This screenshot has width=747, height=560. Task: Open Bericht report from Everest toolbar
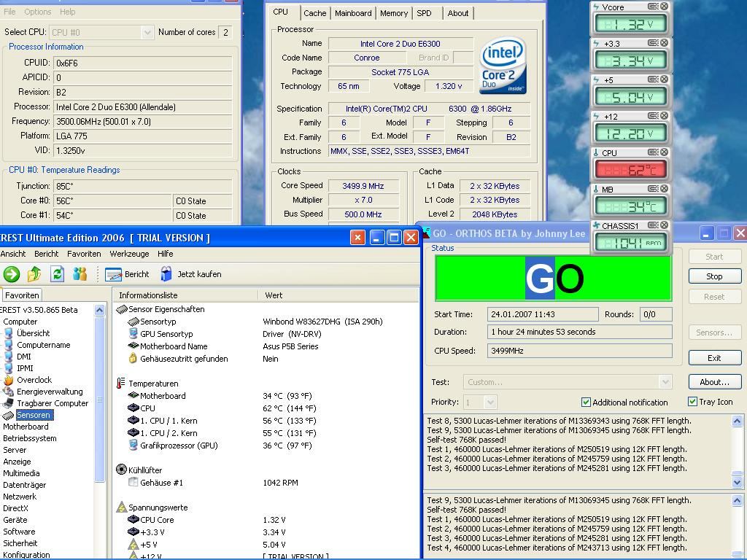coord(127,274)
